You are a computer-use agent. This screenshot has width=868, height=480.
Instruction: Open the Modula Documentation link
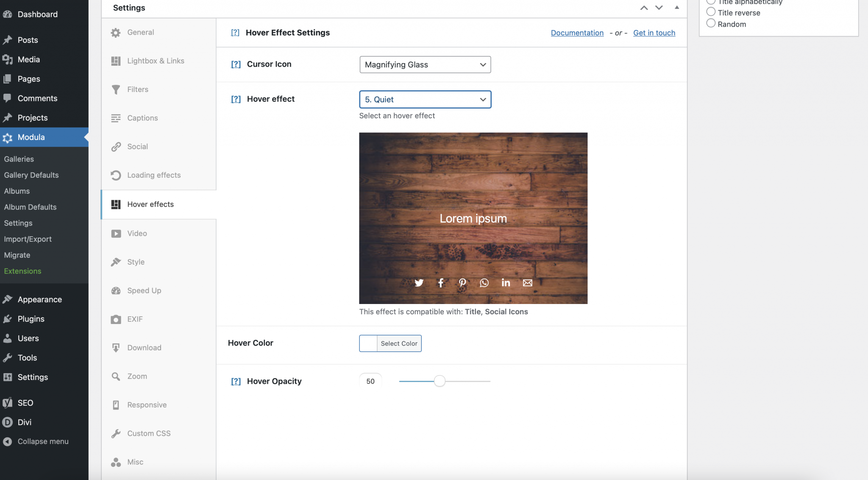click(577, 33)
